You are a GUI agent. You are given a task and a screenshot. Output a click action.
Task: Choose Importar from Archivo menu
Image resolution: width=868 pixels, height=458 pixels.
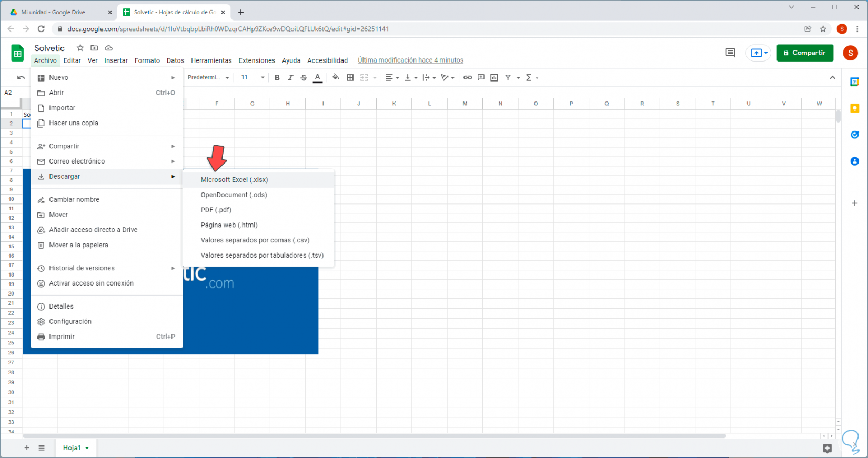click(x=107, y=108)
